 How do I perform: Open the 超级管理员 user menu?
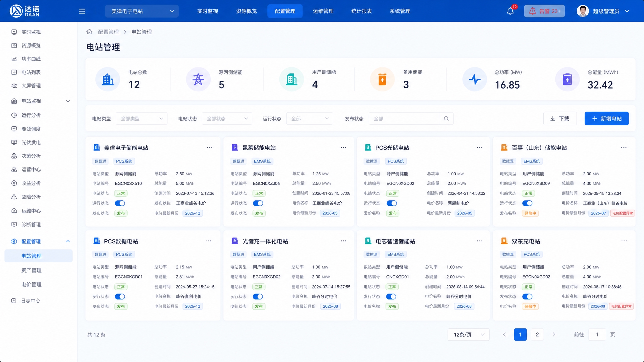click(603, 11)
